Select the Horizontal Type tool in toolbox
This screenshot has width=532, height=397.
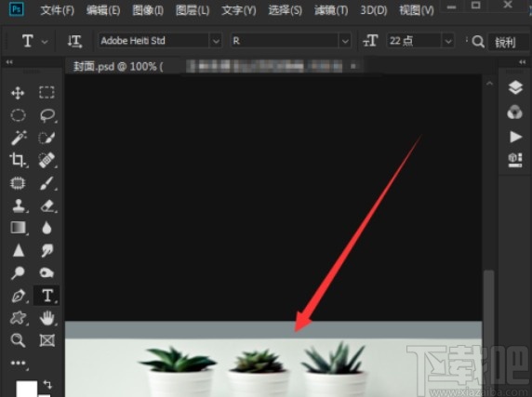click(x=47, y=296)
